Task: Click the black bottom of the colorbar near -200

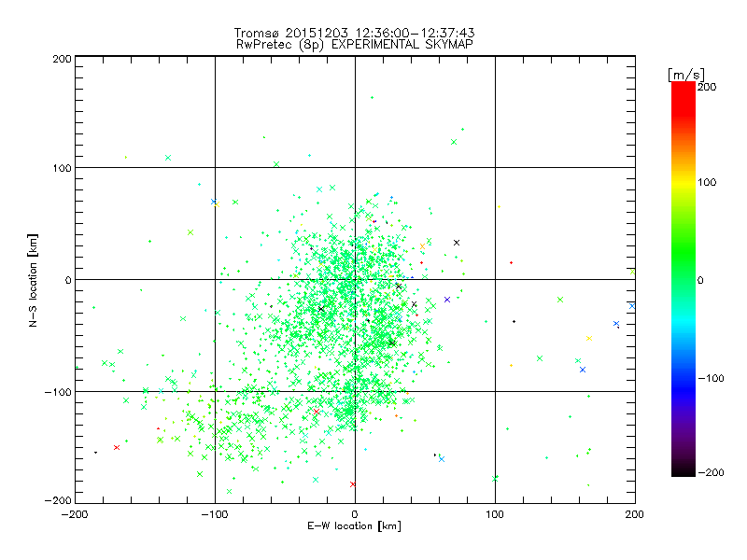Action: pos(684,470)
